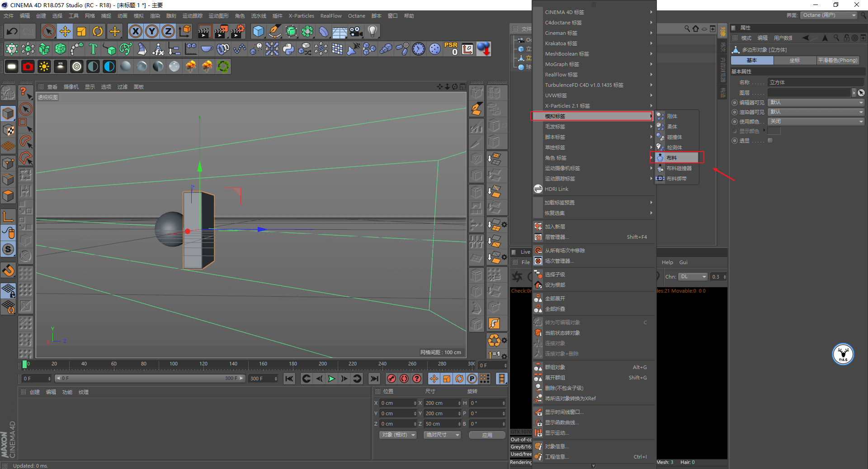Click the 查看 viewport menu
Screen dimensions: 868x469
pyautogui.click(x=52, y=87)
